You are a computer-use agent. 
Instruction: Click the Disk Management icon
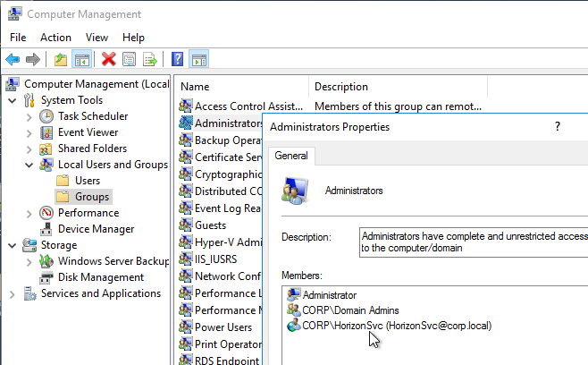point(46,277)
